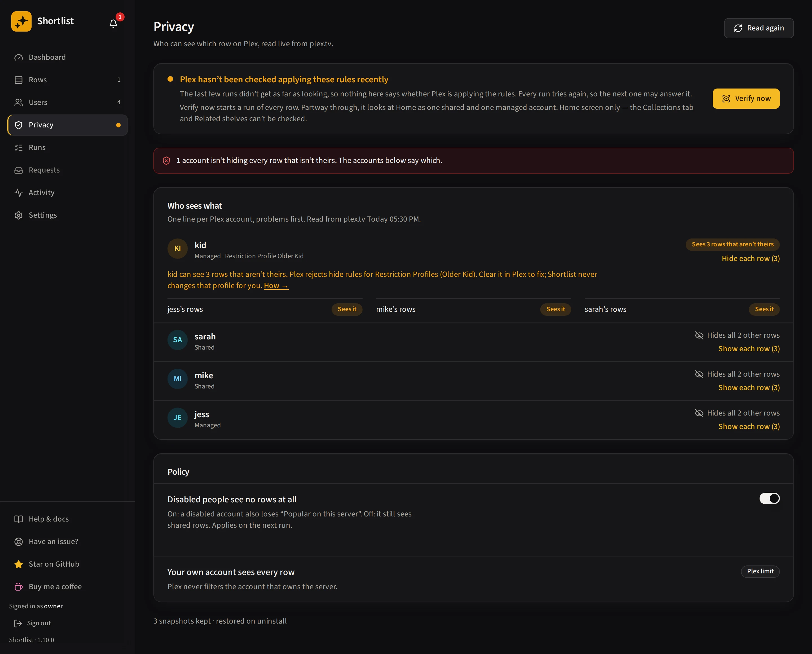This screenshot has width=812, height=654.
Task: Go to the Rows page
Action: (67, 80)
